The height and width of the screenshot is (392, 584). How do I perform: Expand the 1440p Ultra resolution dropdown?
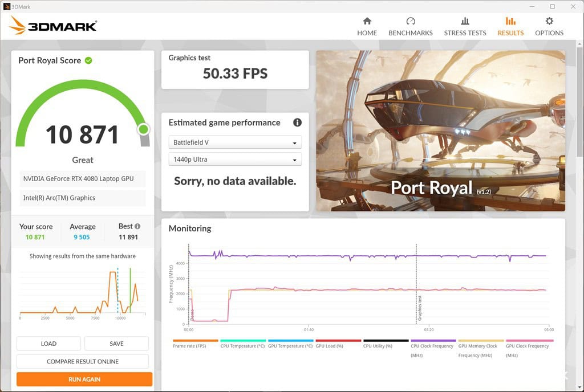tap(235, 160)
